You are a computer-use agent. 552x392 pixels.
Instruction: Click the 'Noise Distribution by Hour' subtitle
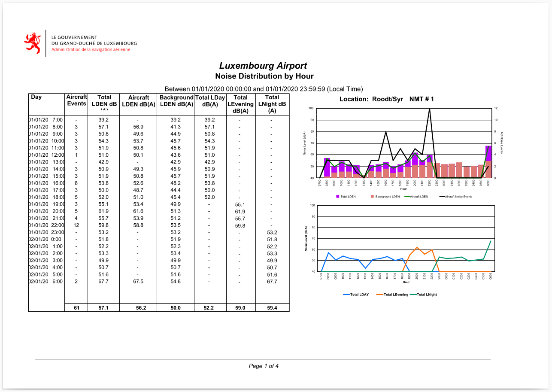click(x=264, y=76)
